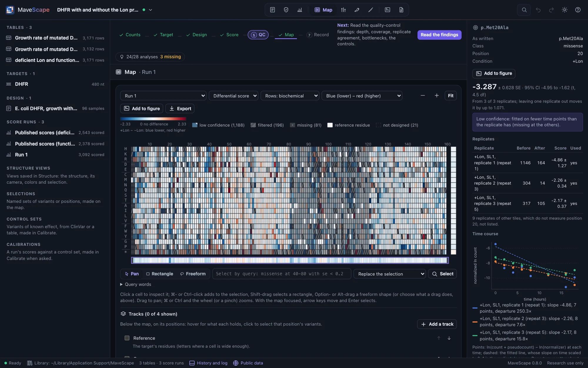Open the bar chart scores toolbar icon
Image resolution: width=588 pixels, height=368 pixels.
[300, 10]
